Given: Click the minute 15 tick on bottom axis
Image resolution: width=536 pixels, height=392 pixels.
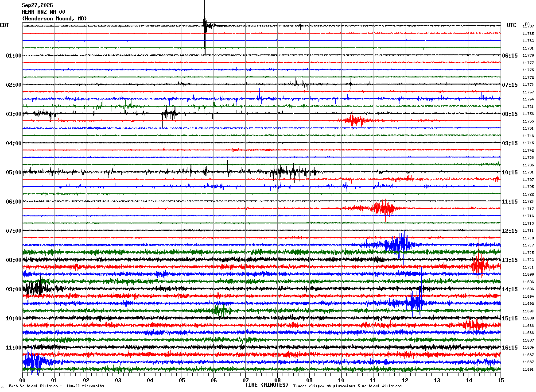Looking at the screenshot, I should click(500, 380).
